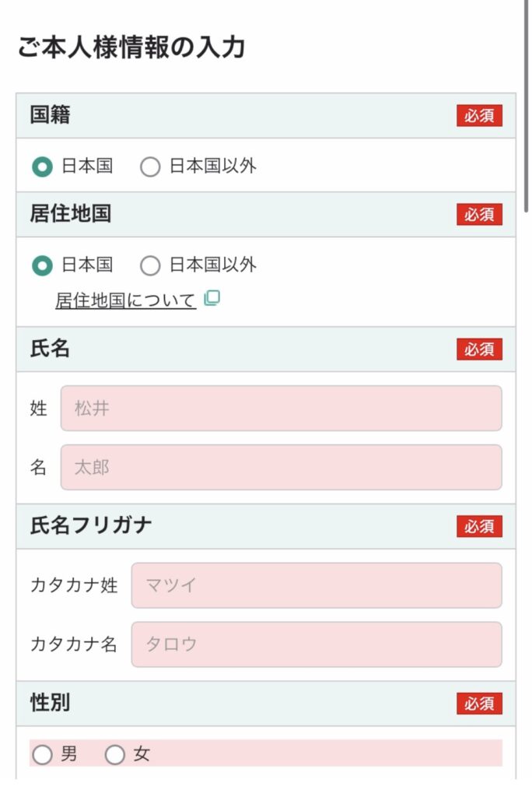
Task: Click the 必須 badge in 氏名フリガナ header
Action: pyautogui.click(x=479, y=526)
